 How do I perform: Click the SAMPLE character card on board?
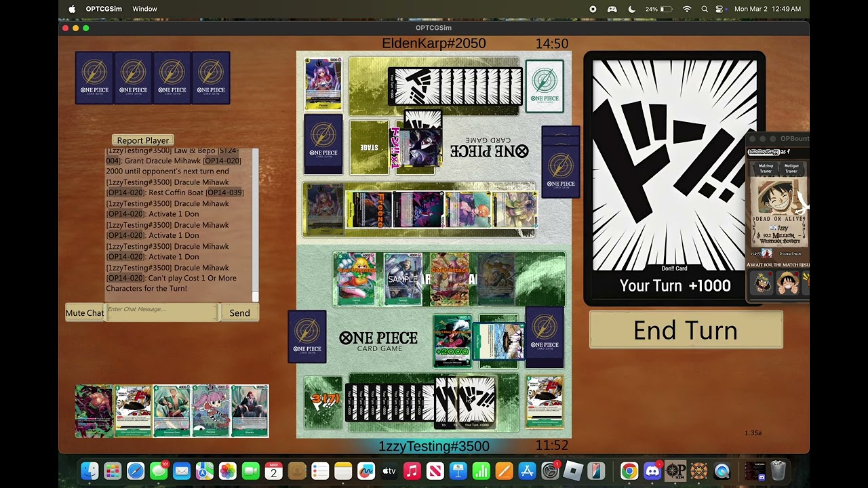coord(403,279)
